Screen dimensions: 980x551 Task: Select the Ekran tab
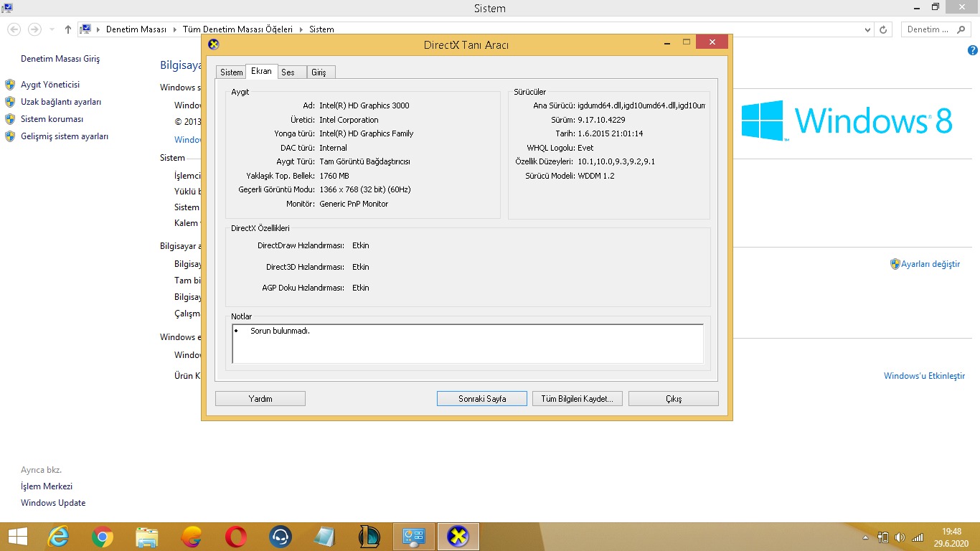click(x=261, y=71)
